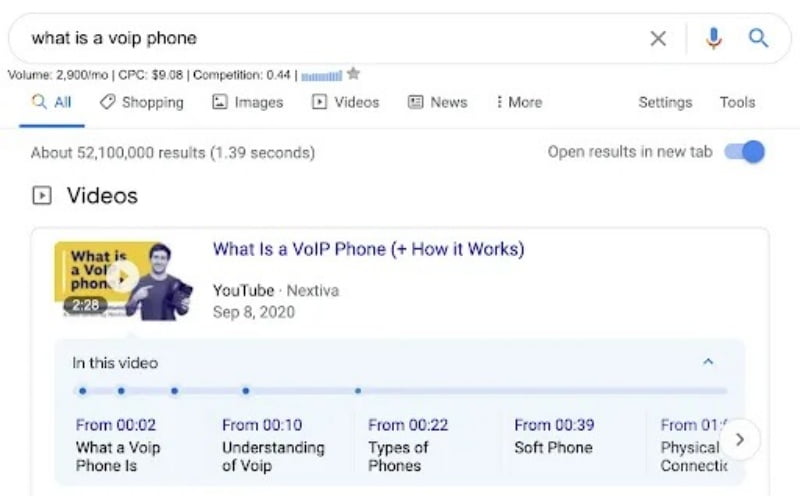Click the blue magnifying glass search icon
The width and height of the screenshot is (800, 496).
point(759,39)
